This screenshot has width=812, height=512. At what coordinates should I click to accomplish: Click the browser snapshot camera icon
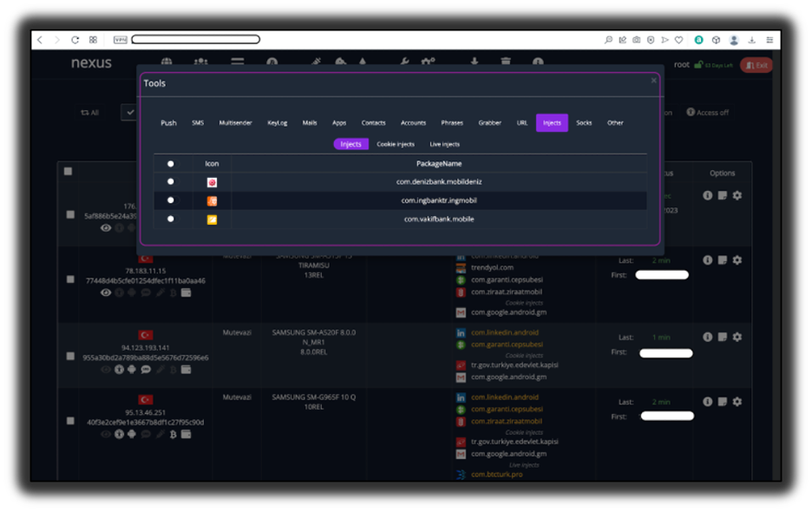pos(637,40)
